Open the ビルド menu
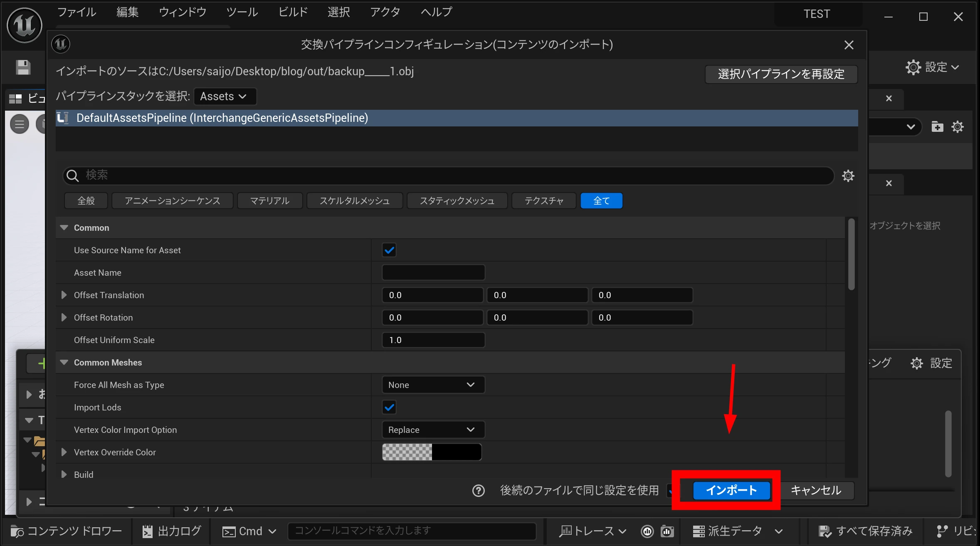This screenshot has width=980, height=546. (x=293, y=12)
